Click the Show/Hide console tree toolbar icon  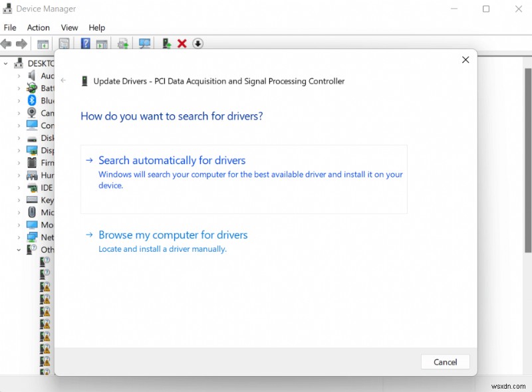43,43
